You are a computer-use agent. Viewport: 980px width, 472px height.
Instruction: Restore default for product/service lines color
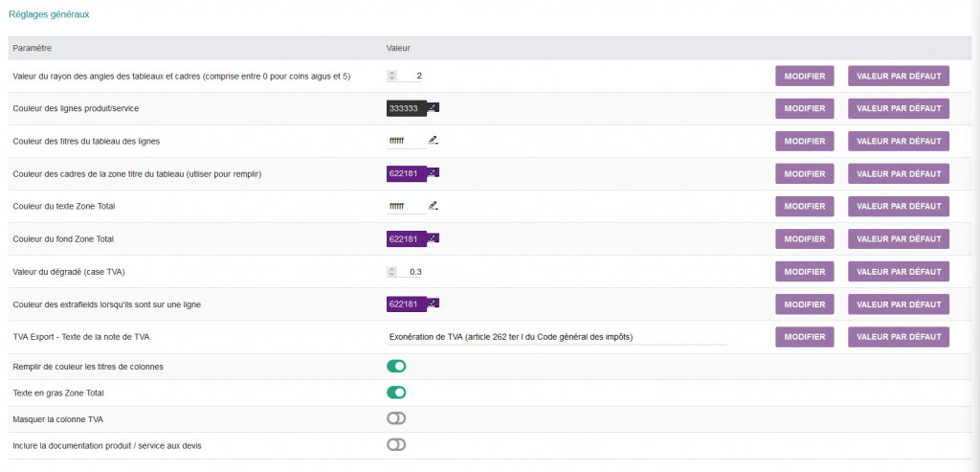tap(898, 109)
